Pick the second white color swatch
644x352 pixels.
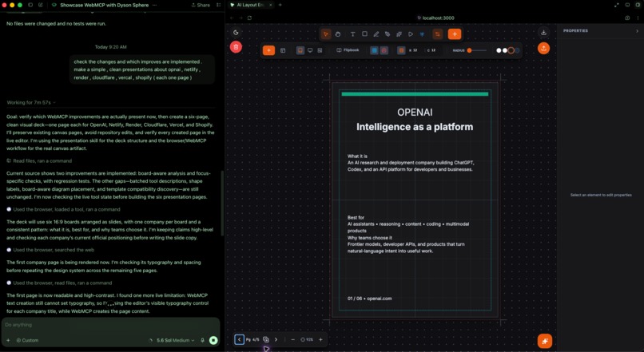[505, 50]
